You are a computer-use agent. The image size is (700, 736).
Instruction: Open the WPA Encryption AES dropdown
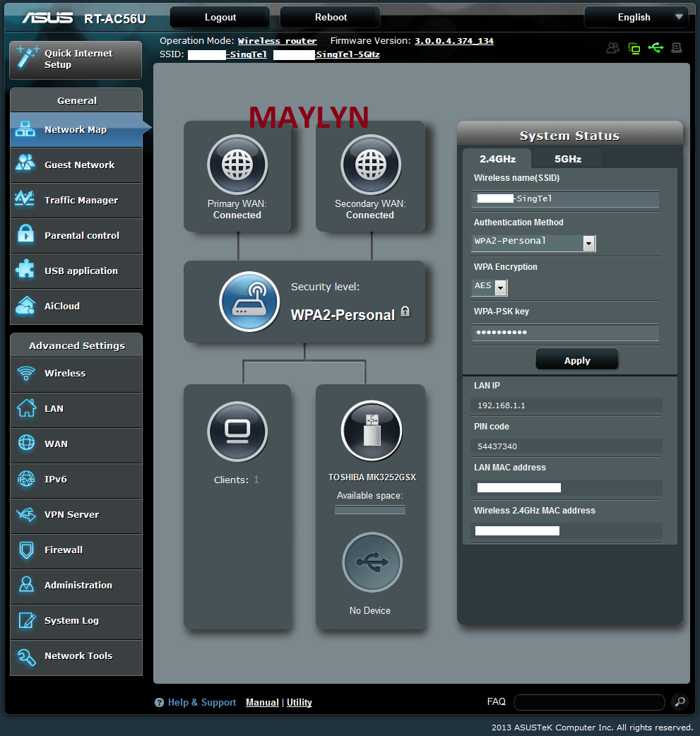tap(500, 287)
